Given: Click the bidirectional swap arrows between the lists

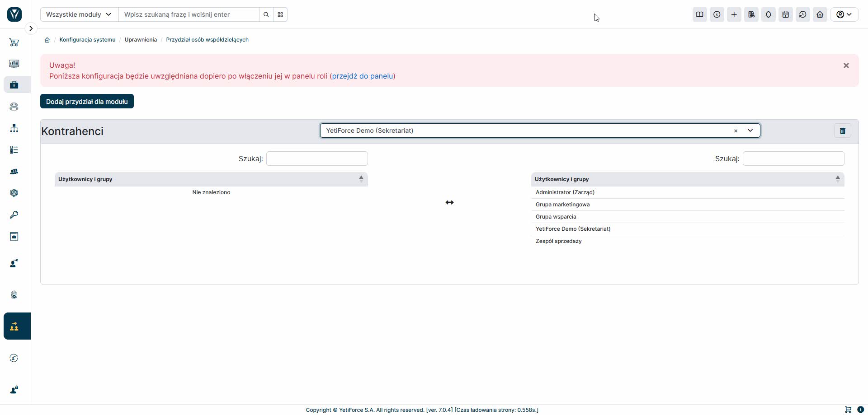Looking at the screenshot, I should coord(449,202).
